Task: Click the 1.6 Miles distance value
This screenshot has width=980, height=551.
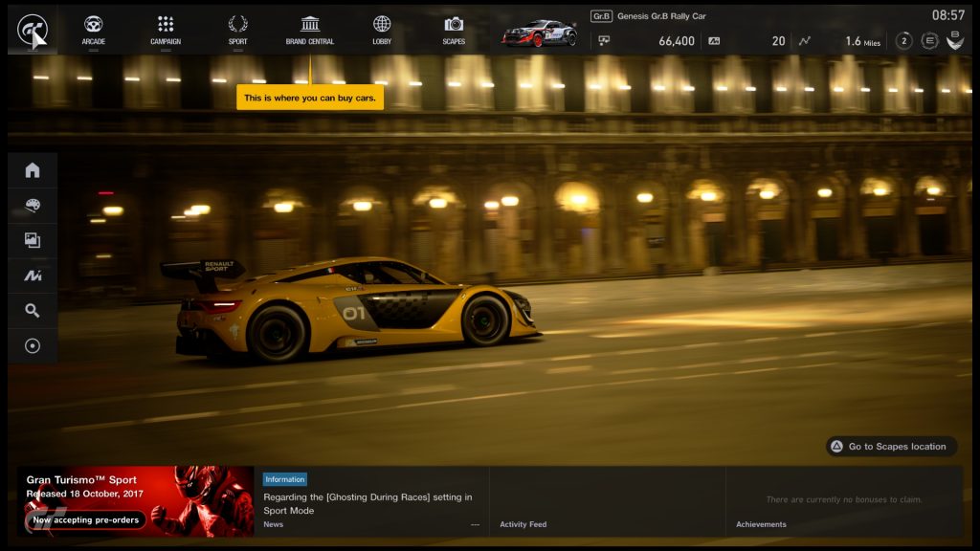Action: point(862,41)
